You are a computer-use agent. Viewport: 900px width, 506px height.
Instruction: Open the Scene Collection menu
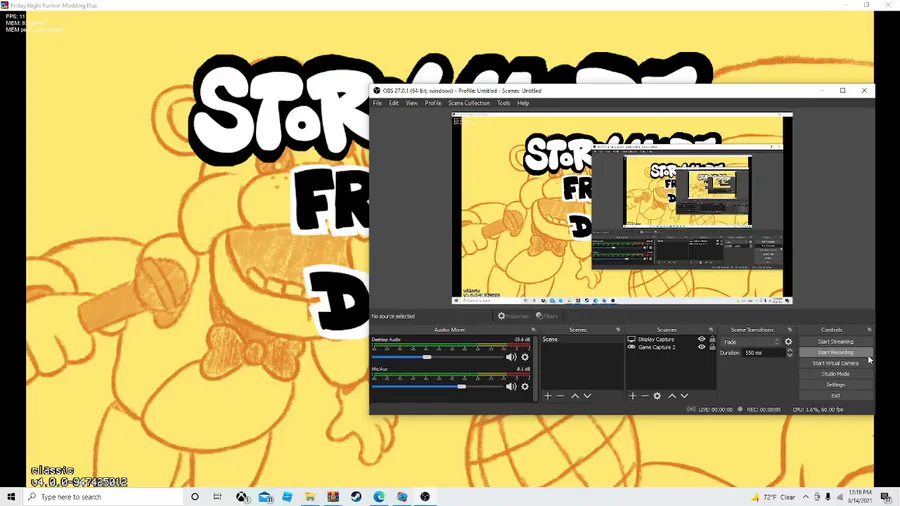click(x=469, y=103)
